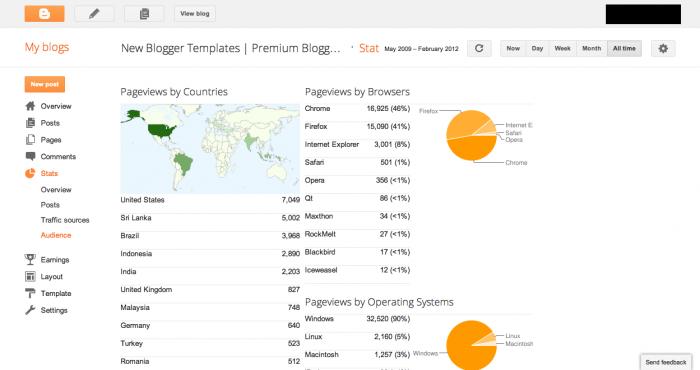Click the refresh stats icon button
This screenshot has height=370, width=700.
pos(479,48)
